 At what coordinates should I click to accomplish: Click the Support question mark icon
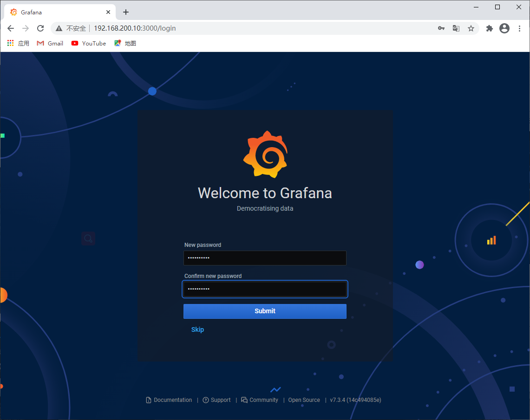pos(205,400)
